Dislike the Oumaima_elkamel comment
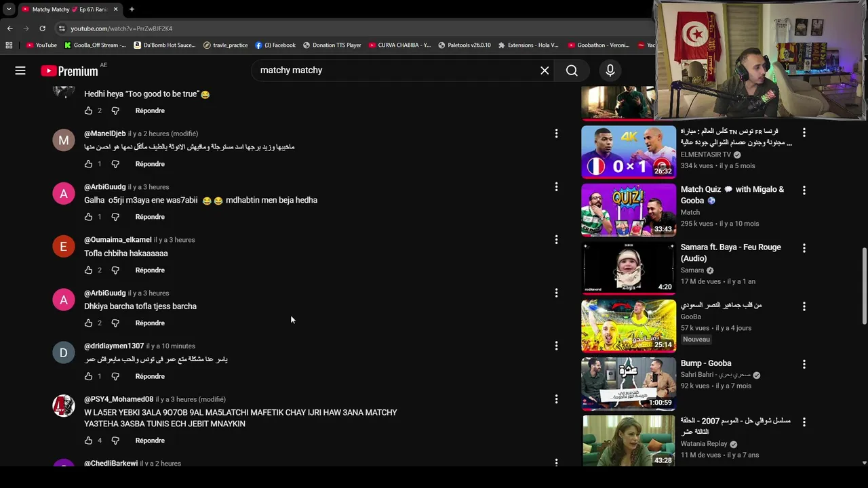Image resolution: width=868 pixels, height=488 pixels. tap(115, 270)
